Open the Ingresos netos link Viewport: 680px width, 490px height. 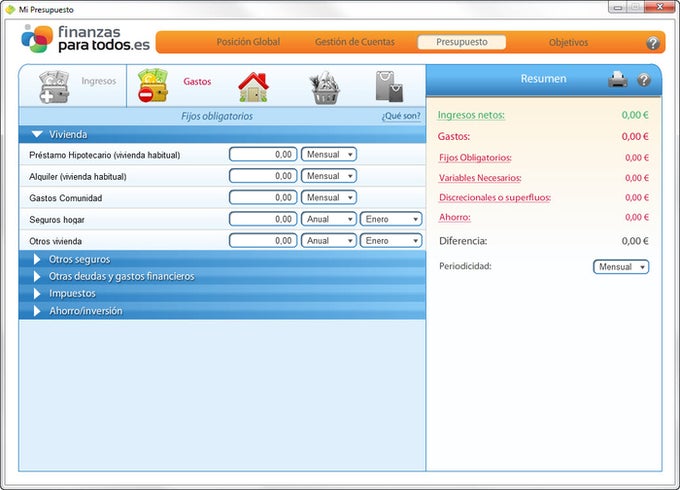[x=471, y=115]
